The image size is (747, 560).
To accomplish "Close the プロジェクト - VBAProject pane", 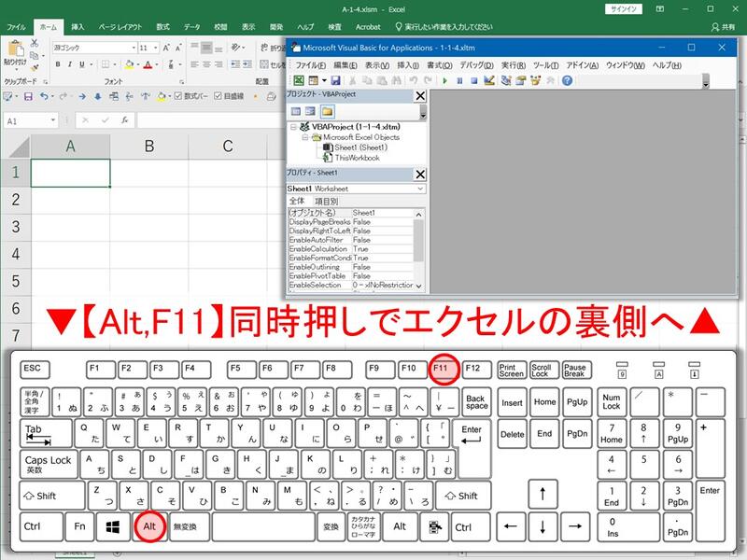I will (419, 96).
